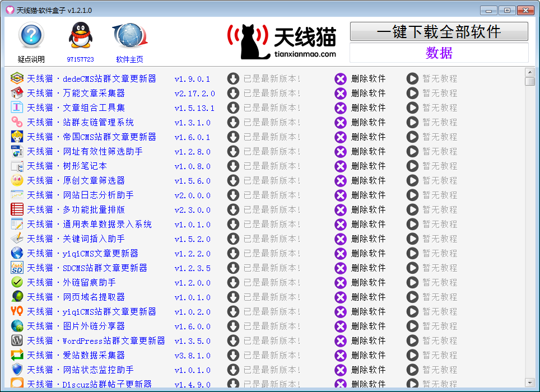Screen dimensions: 540x392
Task: Click scrollbar up arrow
Action: coord(530,72)
